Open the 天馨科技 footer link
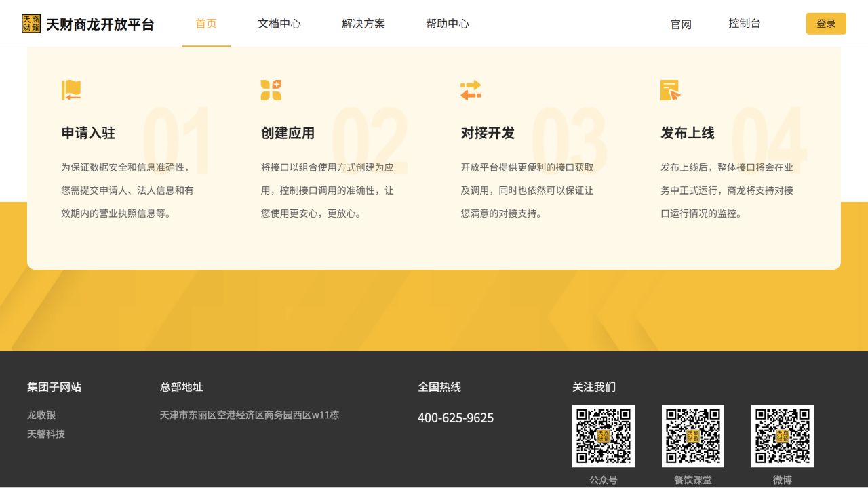Viewport: 868px width, 488px height. point(46,434)
